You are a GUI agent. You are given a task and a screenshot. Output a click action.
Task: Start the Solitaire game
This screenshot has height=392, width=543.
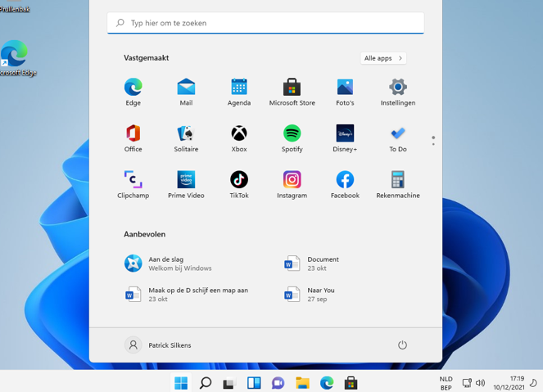[186, 138]
